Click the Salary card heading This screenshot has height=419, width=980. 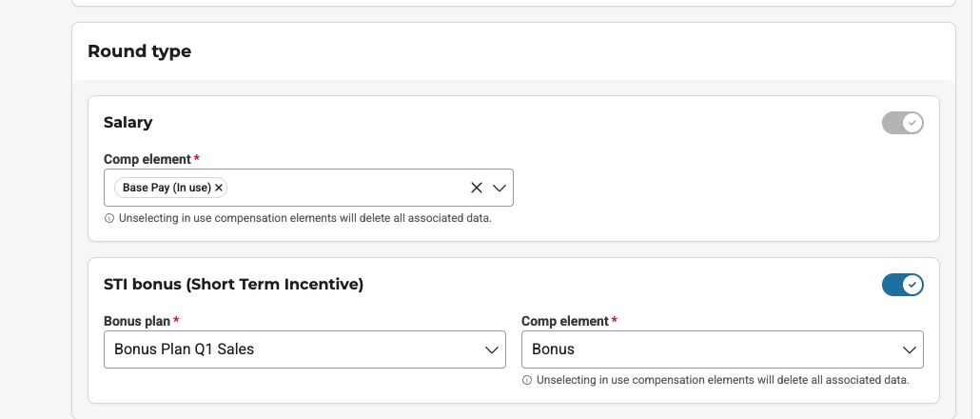tap(127, 122)
